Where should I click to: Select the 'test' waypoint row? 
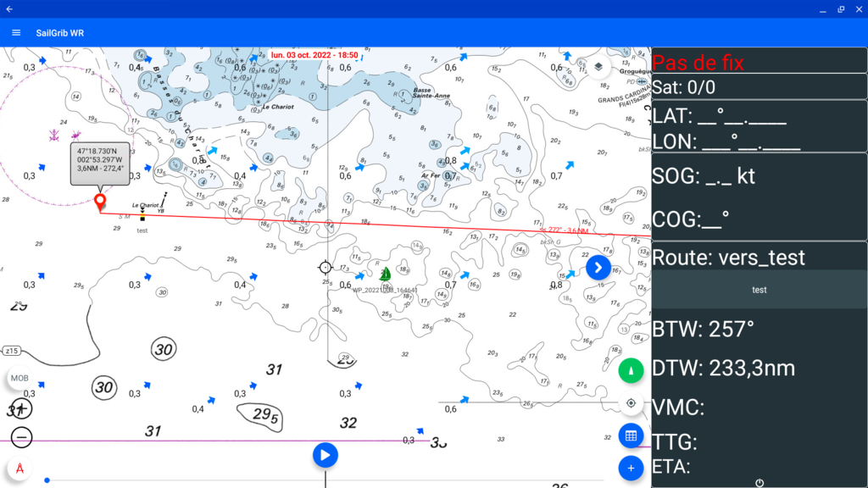(759, 290)
